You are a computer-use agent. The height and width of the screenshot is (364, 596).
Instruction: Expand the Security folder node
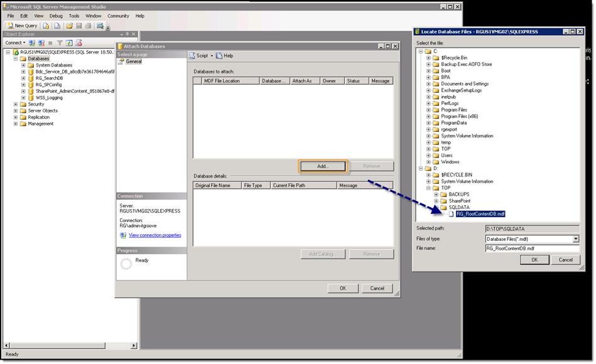point(16,104)
